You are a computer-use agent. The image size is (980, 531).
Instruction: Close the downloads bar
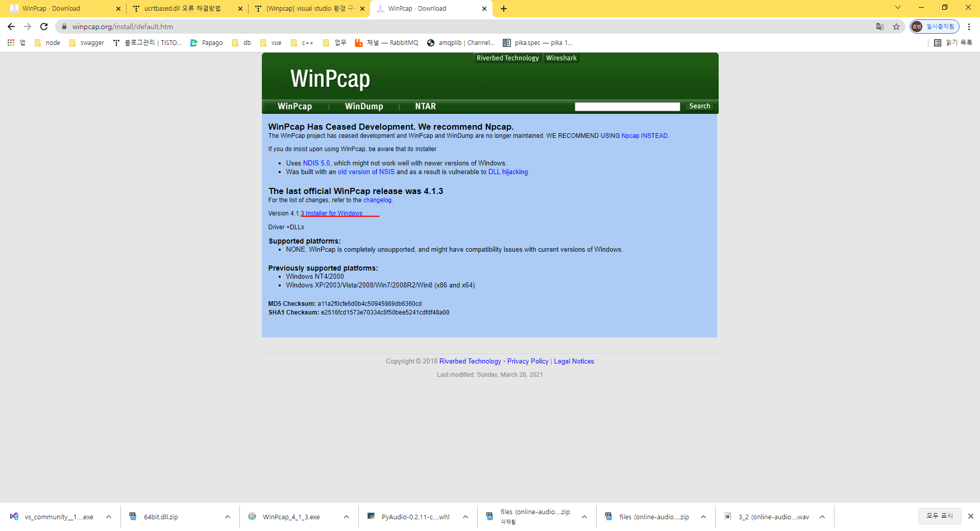tap(971, 516)
